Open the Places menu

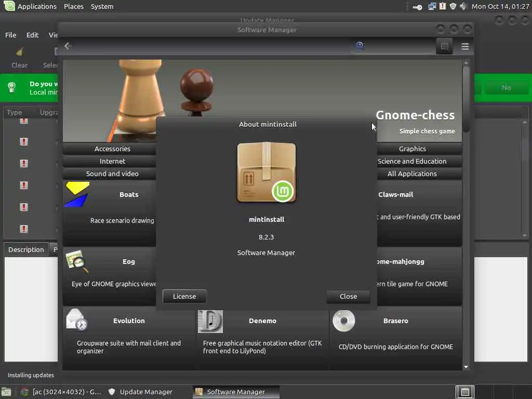click(74, 6)
